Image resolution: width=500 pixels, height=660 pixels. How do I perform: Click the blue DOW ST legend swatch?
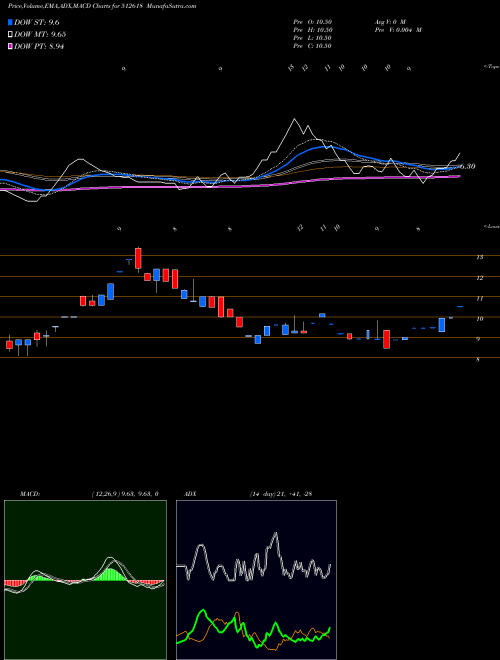[10, 22]
